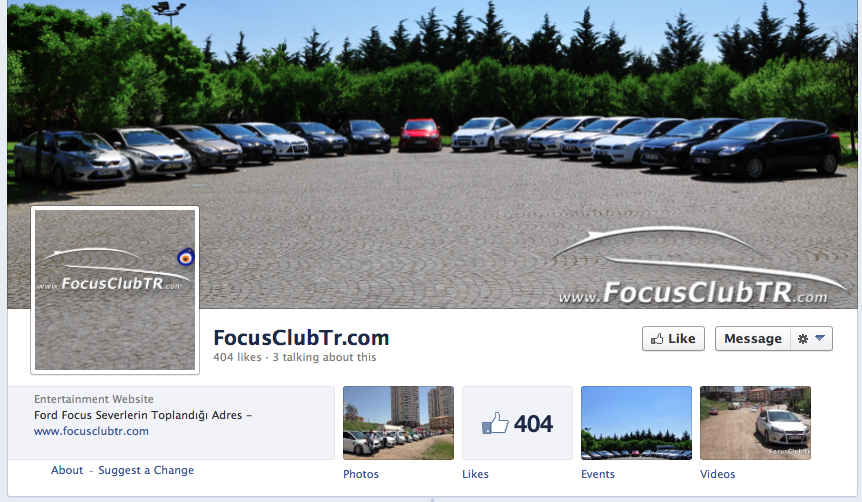Visit the www.focusclubtr.com link
This screenshot has width=862, height=502.
point(91,431)
